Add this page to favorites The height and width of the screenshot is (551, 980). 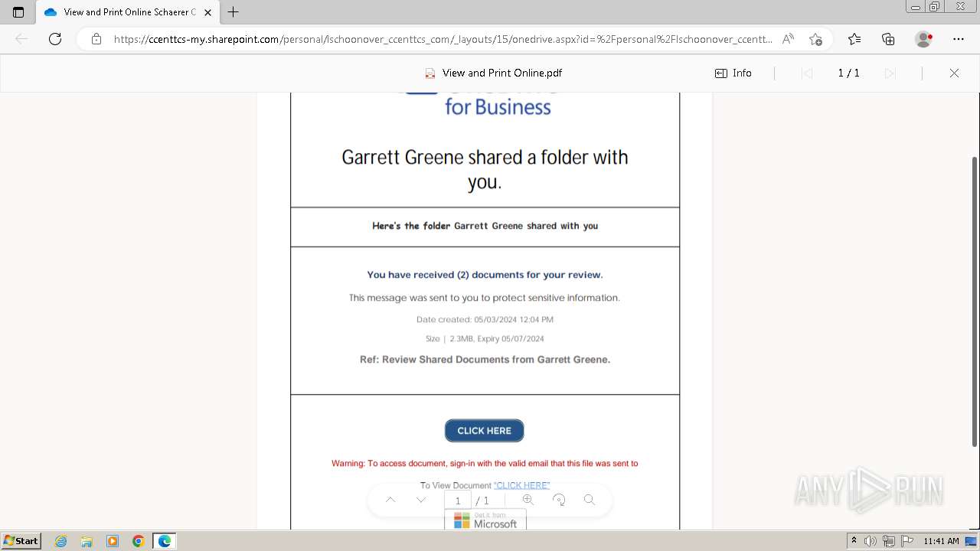[x=815, y=39]
